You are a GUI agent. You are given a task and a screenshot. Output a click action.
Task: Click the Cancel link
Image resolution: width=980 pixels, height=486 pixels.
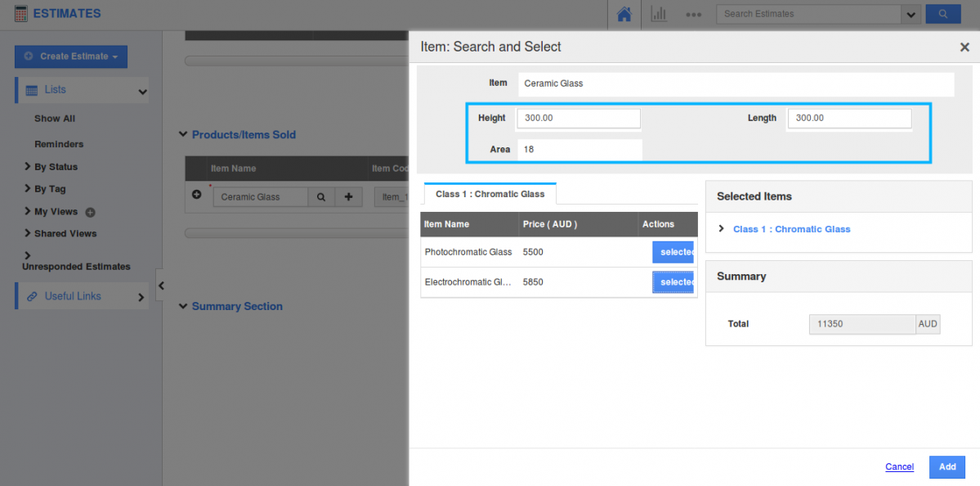899,467
